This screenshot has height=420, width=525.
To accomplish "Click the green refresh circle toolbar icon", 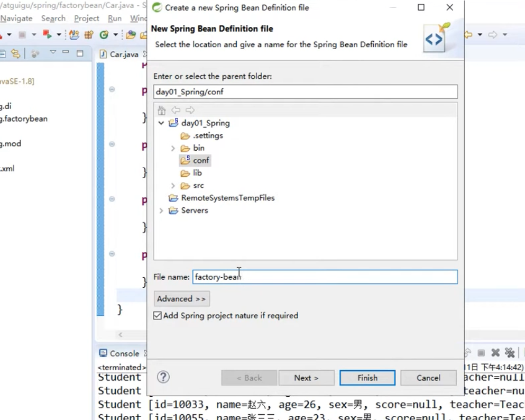I will pyautogui.click(x=104, y=34).
